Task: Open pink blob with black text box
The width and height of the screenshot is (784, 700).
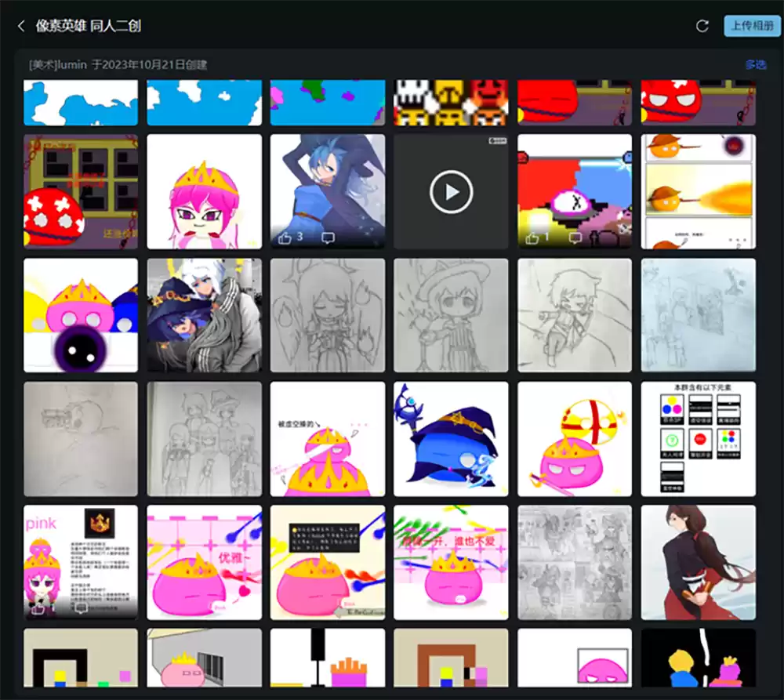Action: pos(328,563)
